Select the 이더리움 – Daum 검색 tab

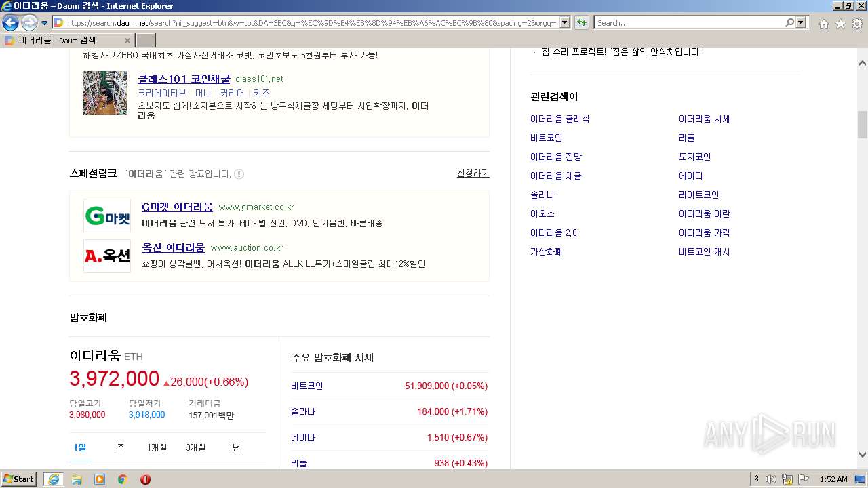(68, 40)
